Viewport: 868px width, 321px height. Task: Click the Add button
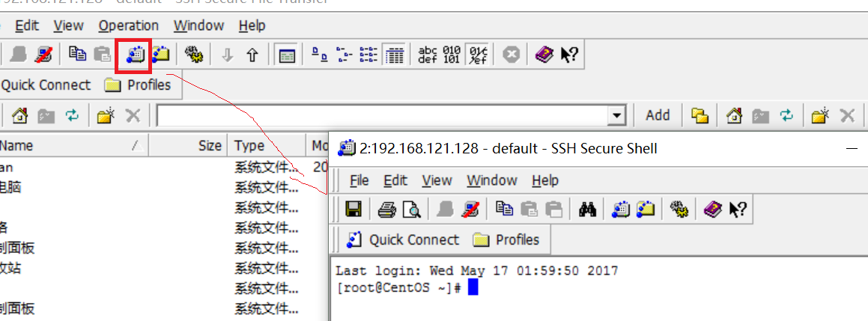658,115
